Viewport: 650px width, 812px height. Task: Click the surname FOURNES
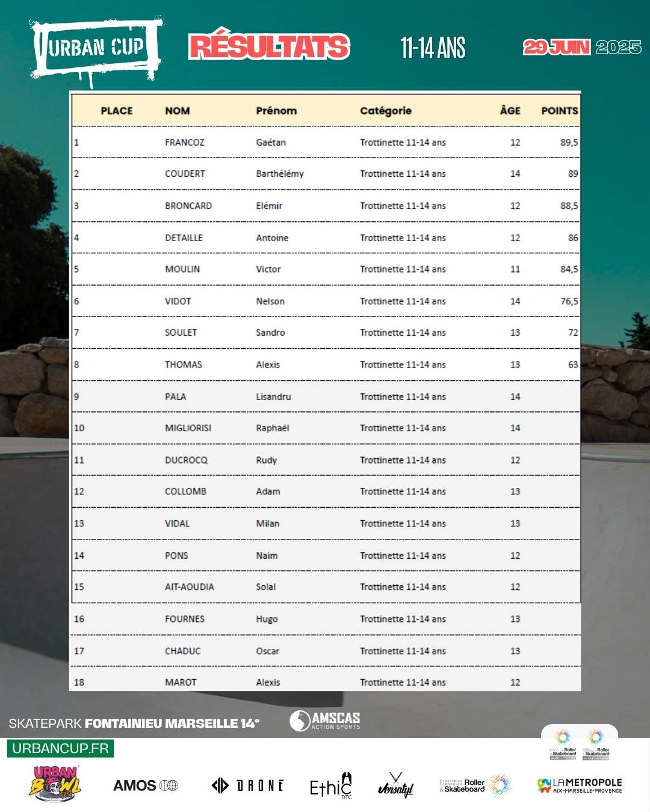click(x=185, y=619)
